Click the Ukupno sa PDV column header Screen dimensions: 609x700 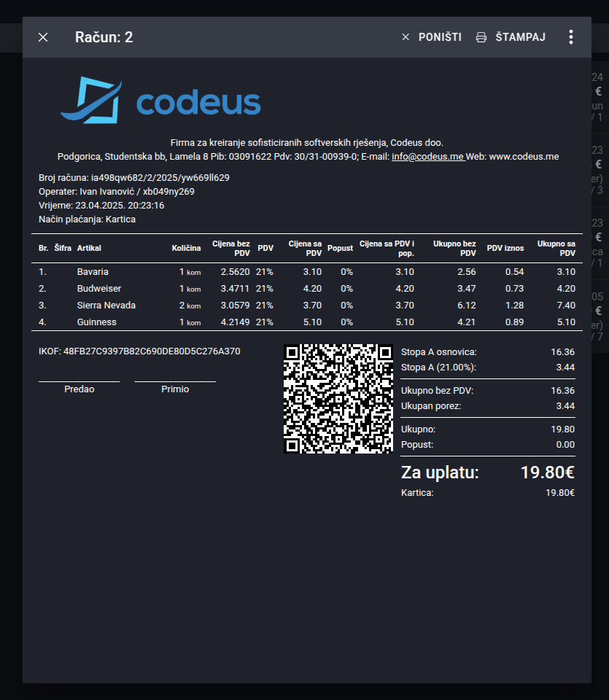pyautogui.click(x=556, y=248)
